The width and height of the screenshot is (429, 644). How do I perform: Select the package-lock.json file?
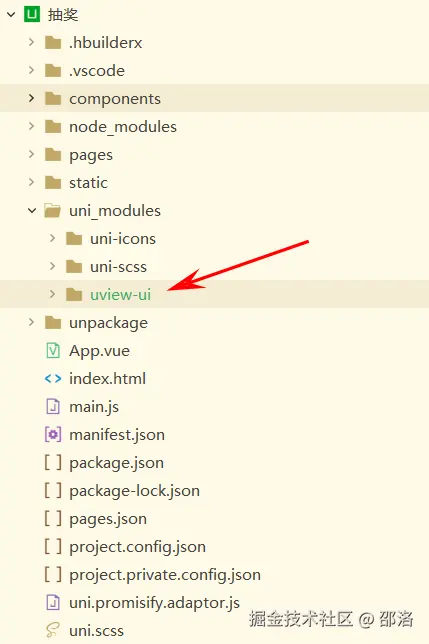[x=134, y=491]
